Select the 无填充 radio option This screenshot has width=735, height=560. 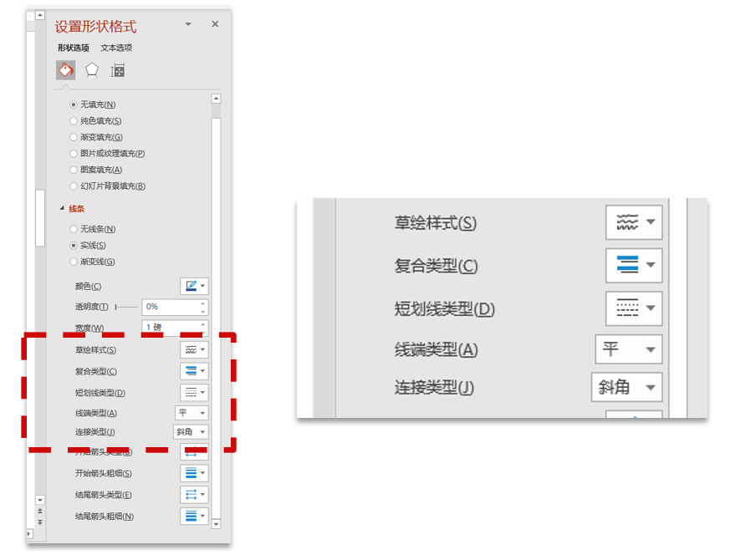tap(74, 103)
